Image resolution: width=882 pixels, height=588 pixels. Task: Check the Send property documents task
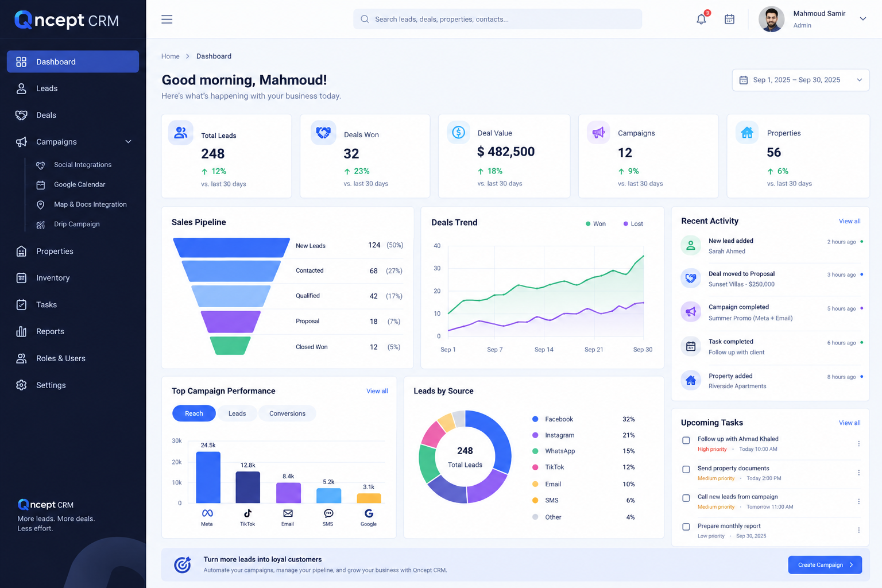click(686, 469)
